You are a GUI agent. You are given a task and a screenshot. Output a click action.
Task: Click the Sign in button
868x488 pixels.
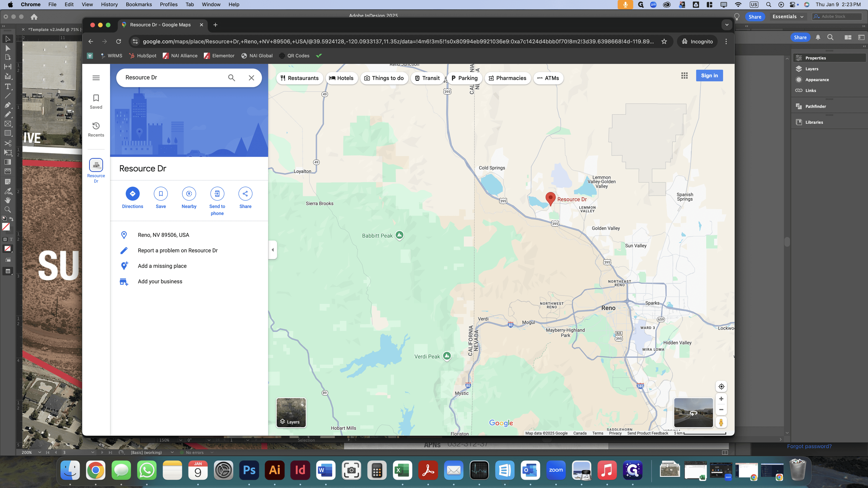coord(709,76)
